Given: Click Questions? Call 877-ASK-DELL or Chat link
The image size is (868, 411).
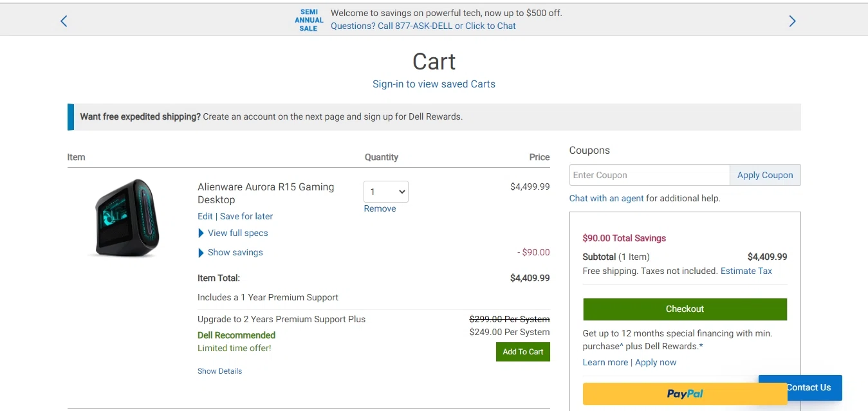Looking at the screenshot, I should [423, 26].
